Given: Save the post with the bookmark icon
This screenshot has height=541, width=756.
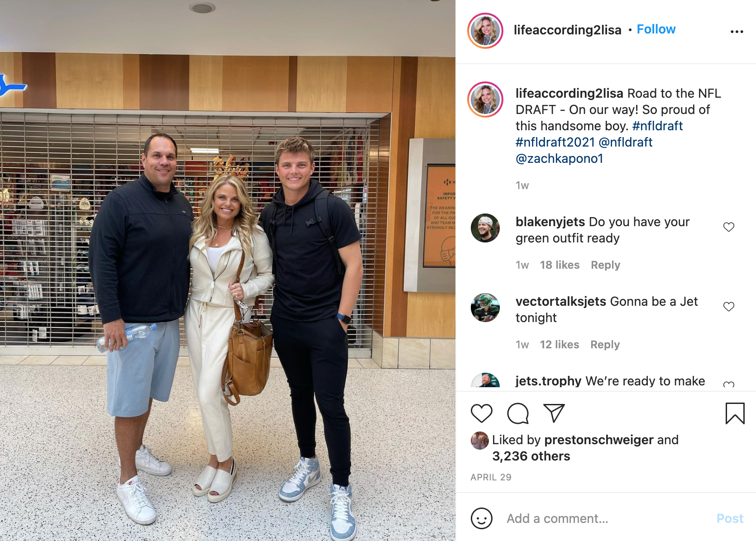Looking at the screenshot, I should tap(735, 413).
